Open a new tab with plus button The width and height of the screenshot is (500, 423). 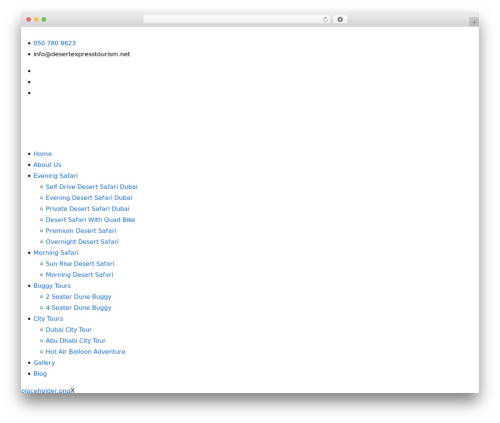point(474,22)
